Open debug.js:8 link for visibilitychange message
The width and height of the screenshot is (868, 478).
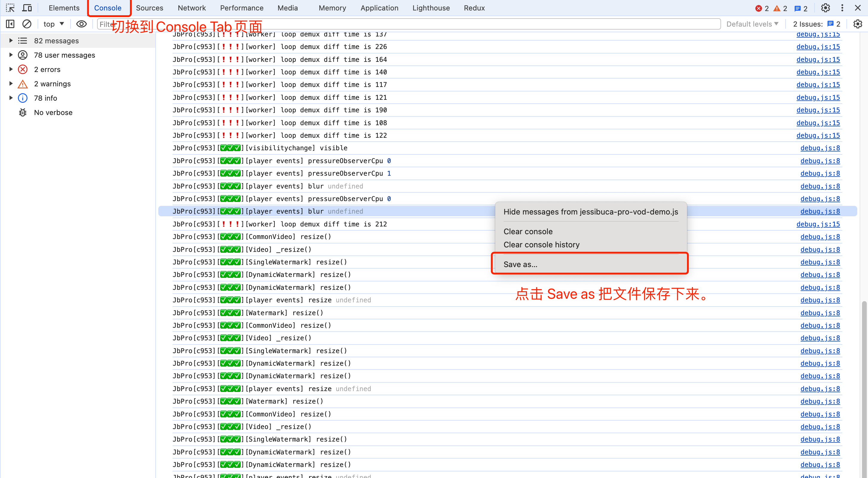click(x=820, y=148)
